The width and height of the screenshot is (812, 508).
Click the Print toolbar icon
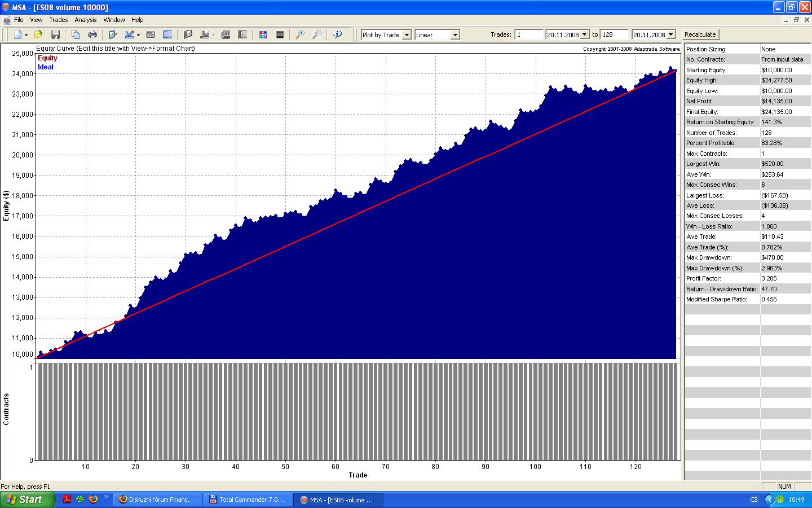point(92,35)
